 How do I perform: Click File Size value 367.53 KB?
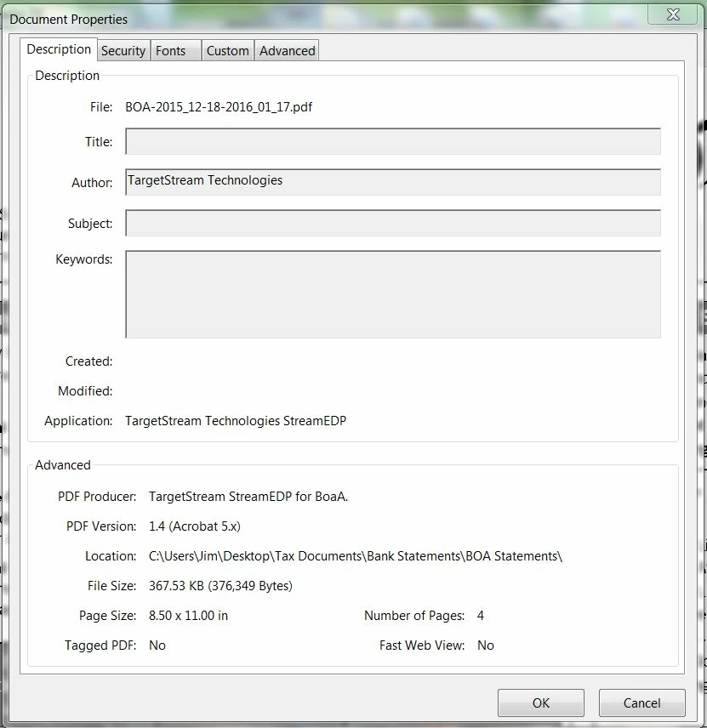click(x=220, y=586)
